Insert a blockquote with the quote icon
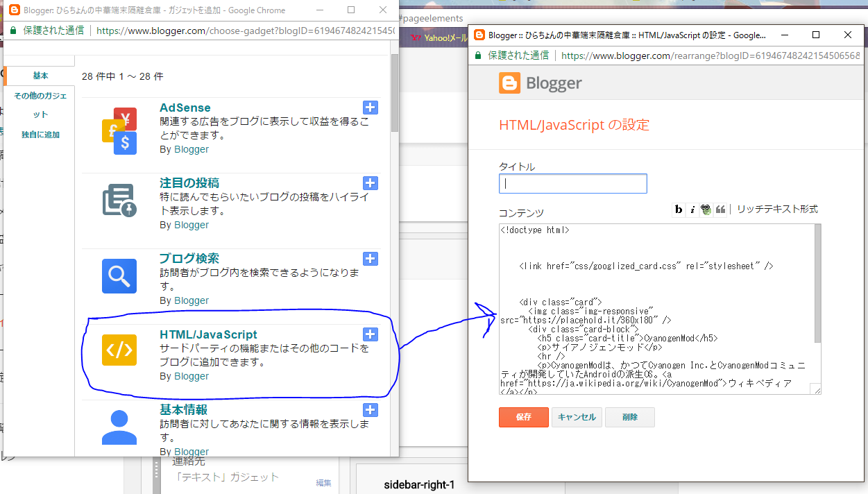This screenshot has width=868, height=494. (720, 210)
